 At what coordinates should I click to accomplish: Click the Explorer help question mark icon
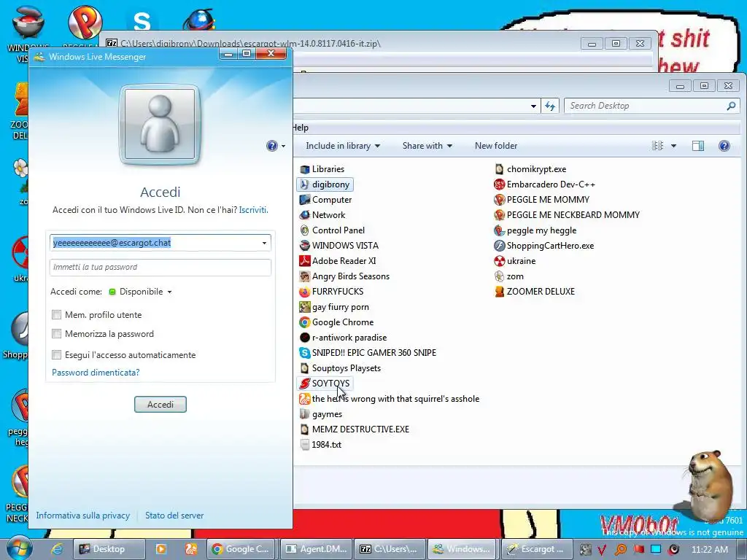pyautogui.click(x=724, y=146)
